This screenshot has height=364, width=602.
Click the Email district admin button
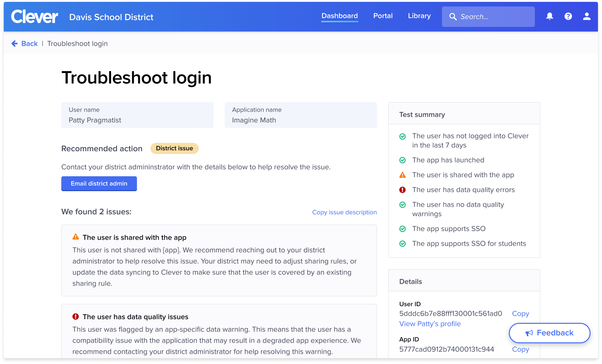pos(99,183)
